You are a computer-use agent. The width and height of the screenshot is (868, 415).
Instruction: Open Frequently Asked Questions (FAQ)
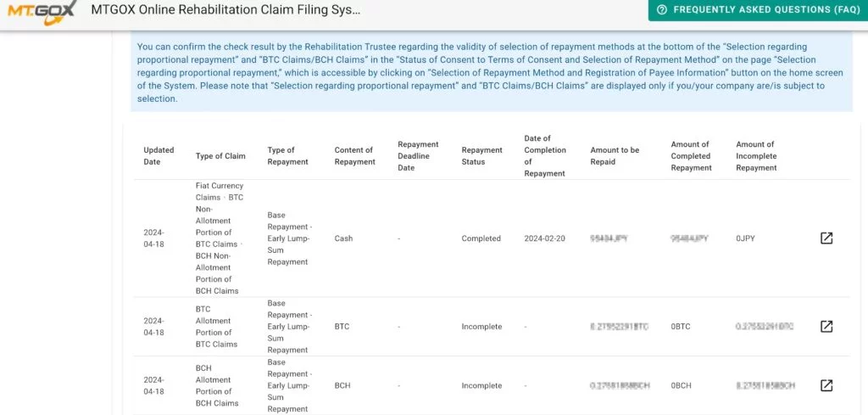pos(758,10)
